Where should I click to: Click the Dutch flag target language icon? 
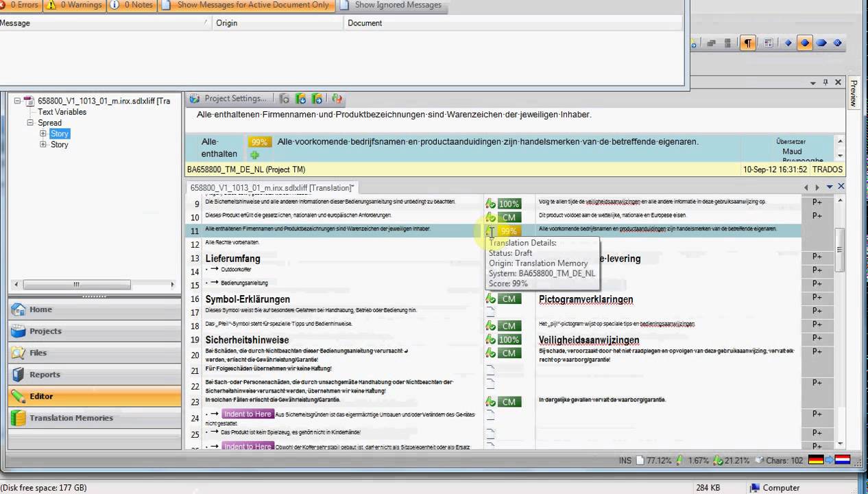[x=843, y=460]
